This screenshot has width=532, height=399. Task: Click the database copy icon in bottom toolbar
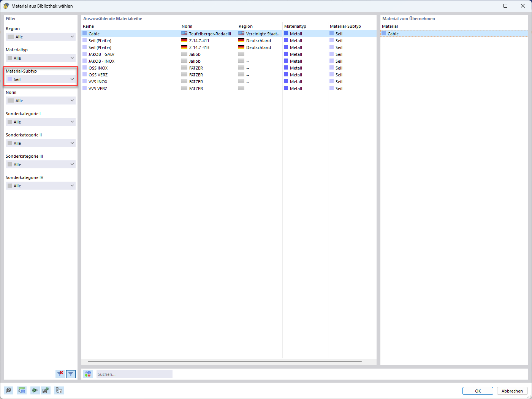59,390
